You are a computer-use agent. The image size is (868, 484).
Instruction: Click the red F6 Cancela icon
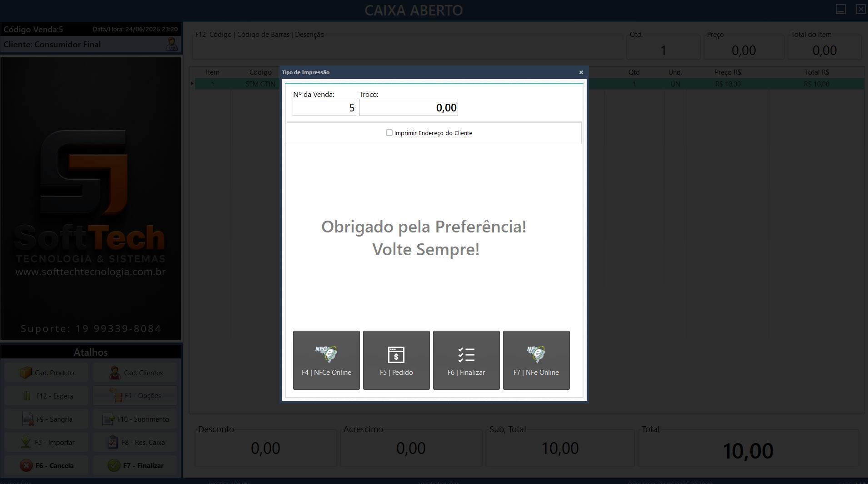pyautogui.click(x=26, y=465)
